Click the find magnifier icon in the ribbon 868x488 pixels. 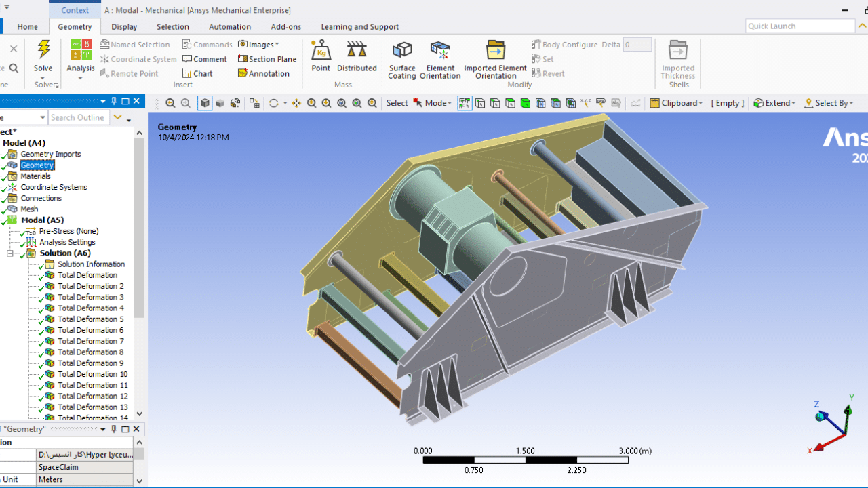[x=14, y=68]
